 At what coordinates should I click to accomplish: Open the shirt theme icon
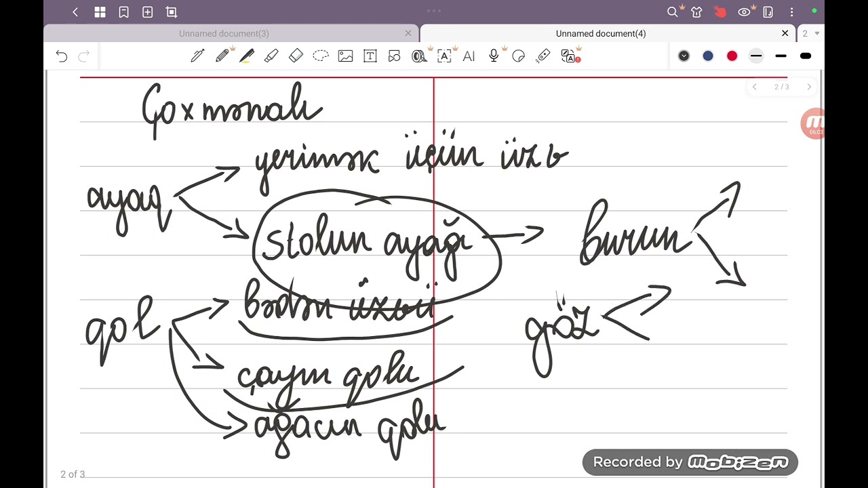click(x=696, y=12)
